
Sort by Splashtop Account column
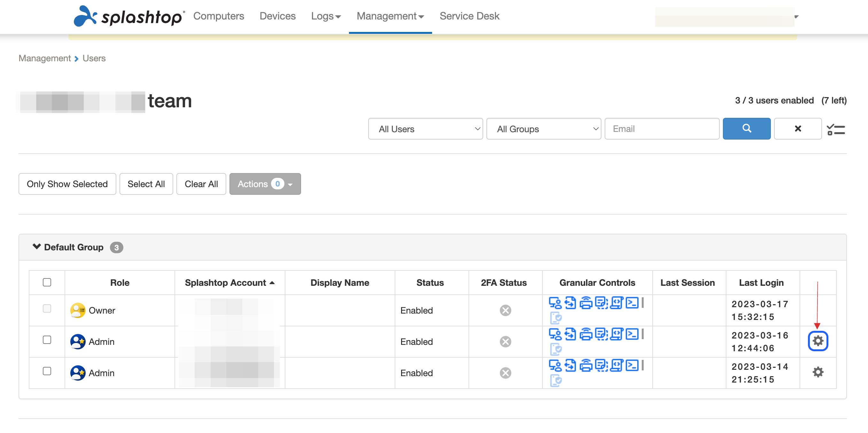[x=229, y=283]
